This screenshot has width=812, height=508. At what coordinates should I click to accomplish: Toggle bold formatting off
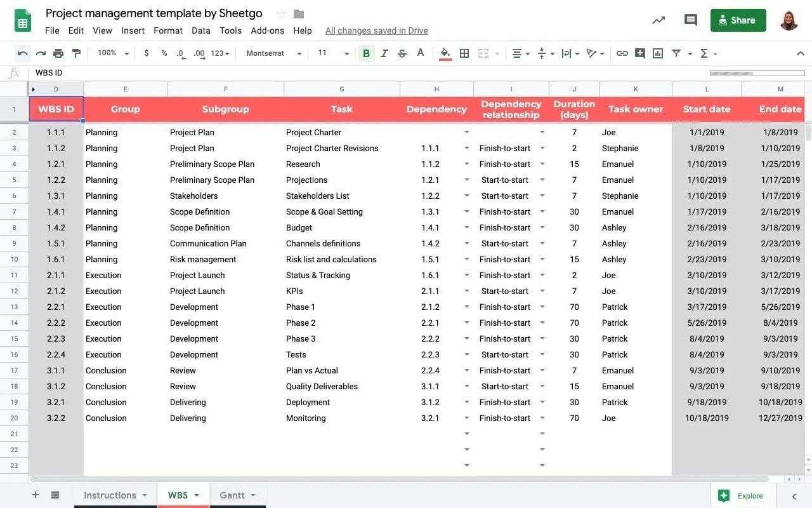coord(366,53)
